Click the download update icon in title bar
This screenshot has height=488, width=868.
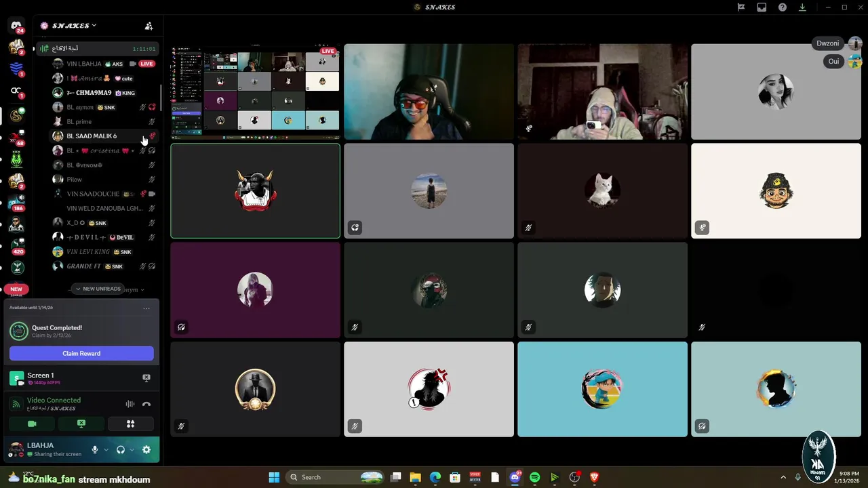[x=802, y=7]
